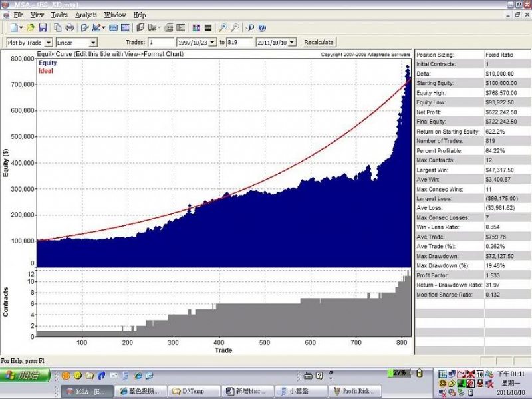Image resolution: width=532 pixels, height=399 pixels.
Task: Click the starting trade number field
Action: 161,43
